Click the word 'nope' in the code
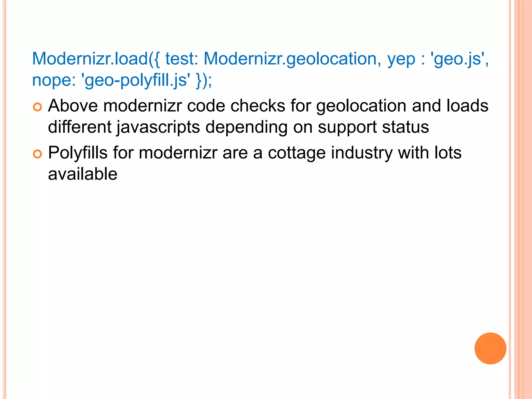The width and height of the screenshot is (532, 399). pos(51,80)
